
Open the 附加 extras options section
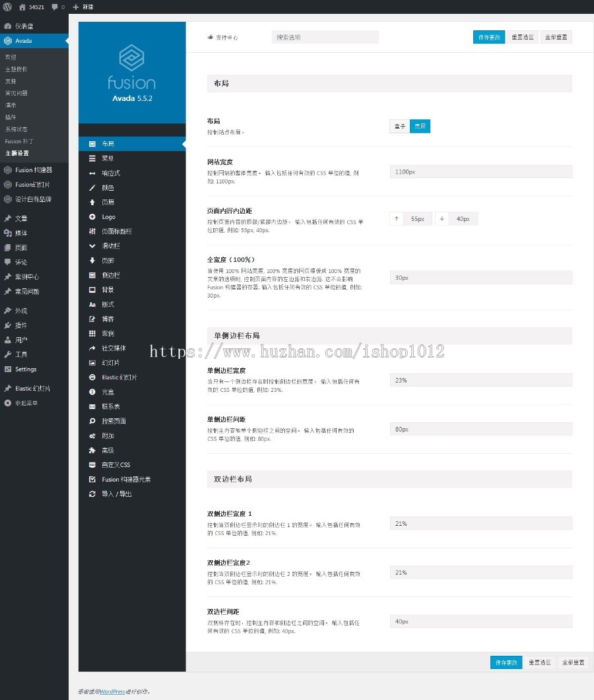coord(132,435)
